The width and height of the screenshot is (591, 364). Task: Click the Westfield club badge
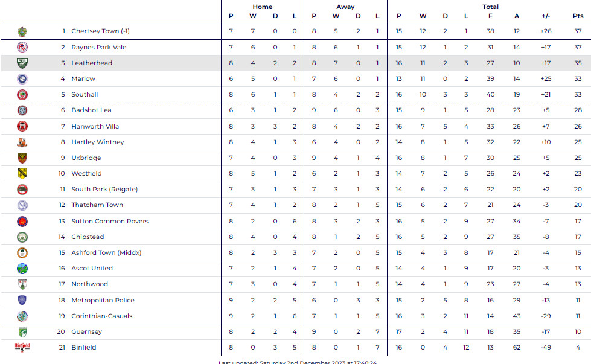point(22,173)
